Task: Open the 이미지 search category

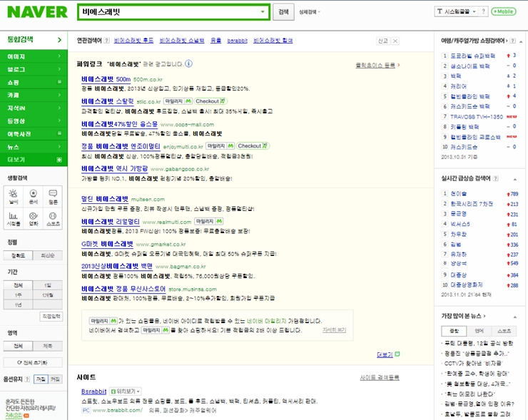Action: 34,56
